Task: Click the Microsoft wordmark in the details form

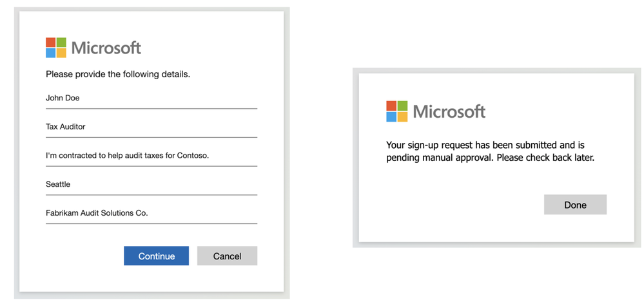Action: pyautogui.click(x=106, y=48)
